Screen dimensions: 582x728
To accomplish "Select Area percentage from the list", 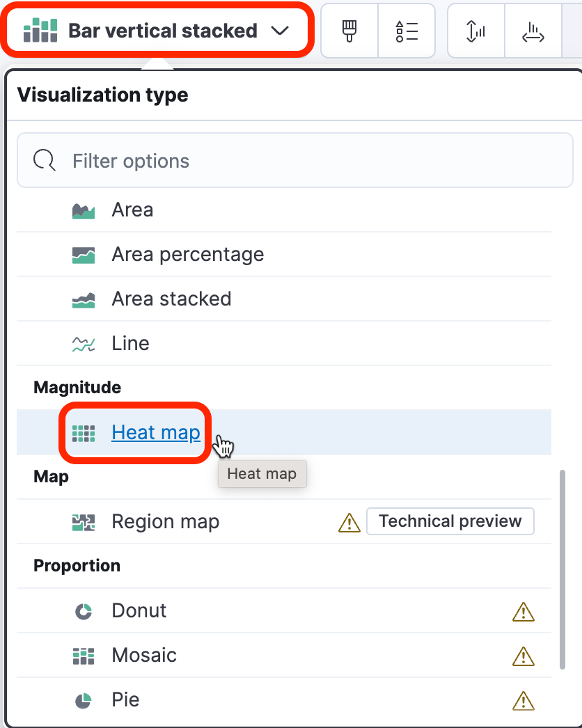I will coord(284,255).
